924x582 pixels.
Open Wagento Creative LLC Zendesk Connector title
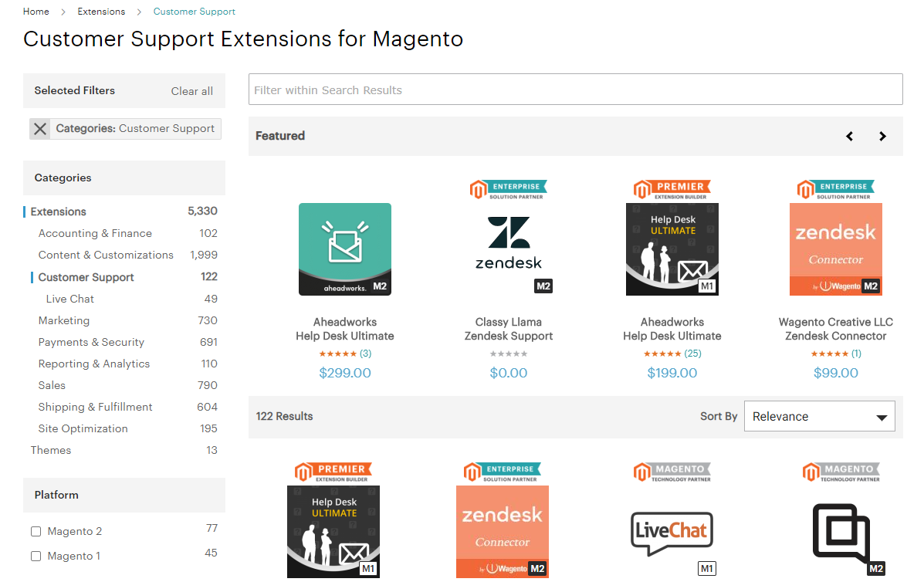(x=835, y=330)
